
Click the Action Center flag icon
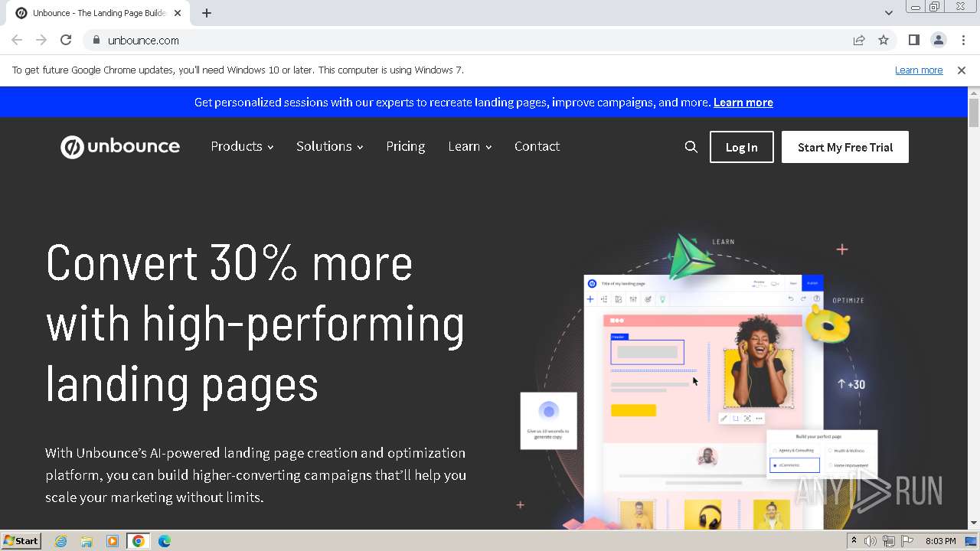(x=906, y=541)
